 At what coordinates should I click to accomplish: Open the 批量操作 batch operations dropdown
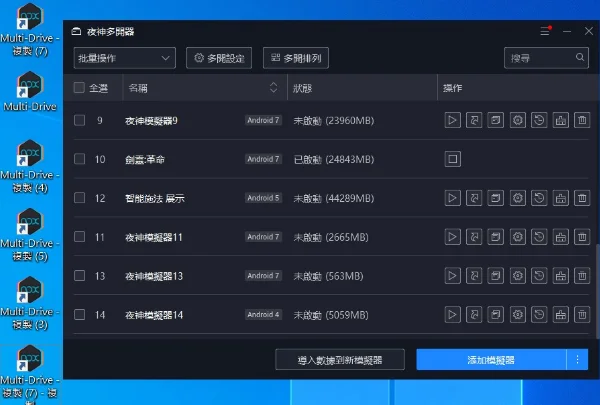coord(124,58)
